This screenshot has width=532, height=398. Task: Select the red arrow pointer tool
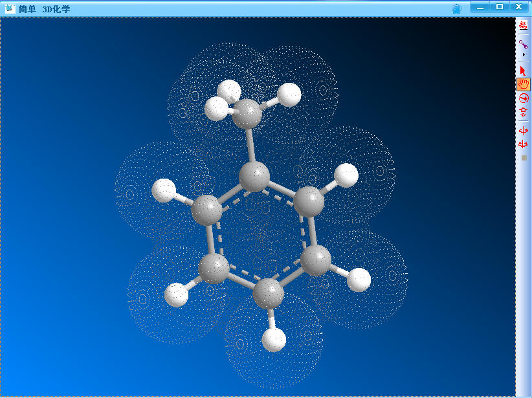(523, 71)
